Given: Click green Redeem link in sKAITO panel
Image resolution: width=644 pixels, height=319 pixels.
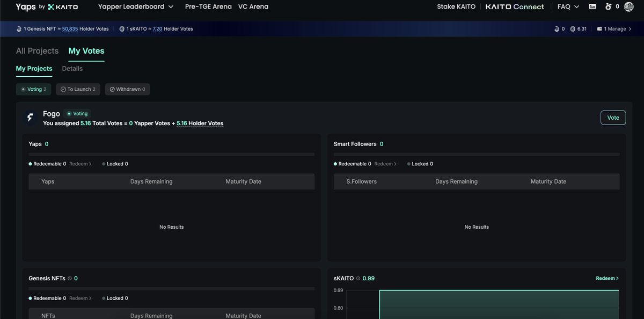Looking at the screenshot, I should point(607,279).
